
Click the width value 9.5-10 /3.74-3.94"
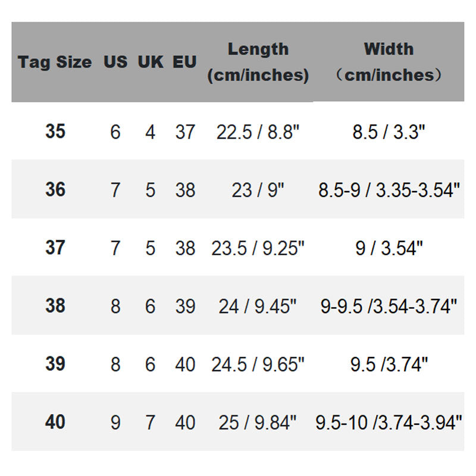click(389, 422)
